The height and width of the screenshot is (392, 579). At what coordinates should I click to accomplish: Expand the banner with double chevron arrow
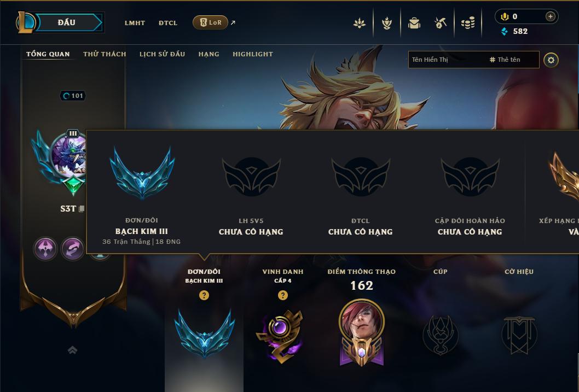[73, 350]
